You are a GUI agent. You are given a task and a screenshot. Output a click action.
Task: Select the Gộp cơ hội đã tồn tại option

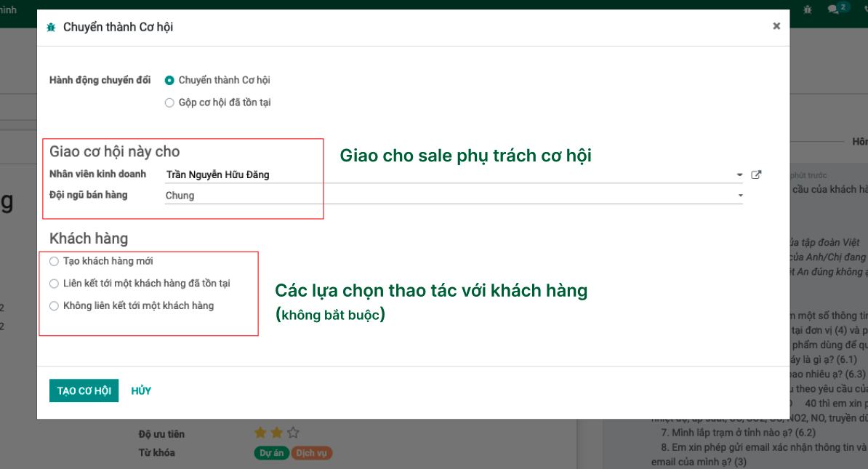coord(169,103)
